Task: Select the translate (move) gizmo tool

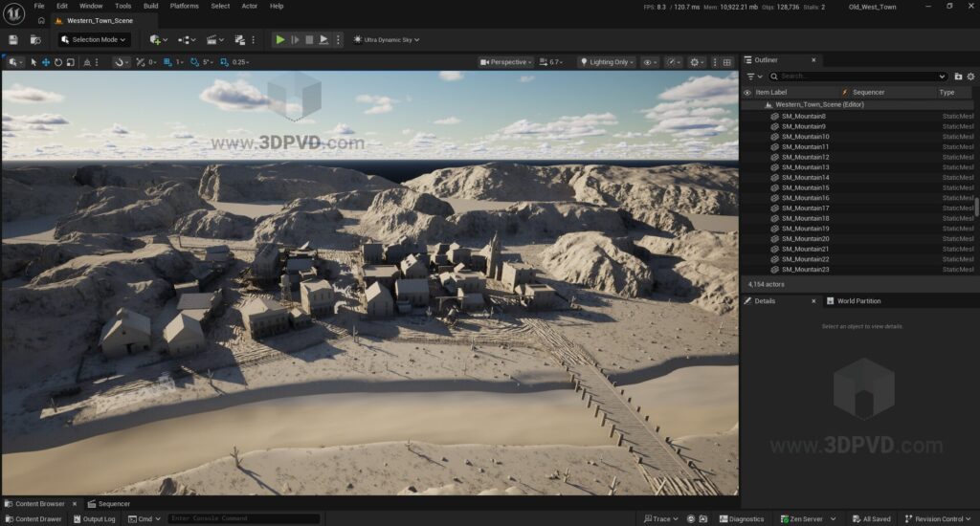Action: click(x=45, y=62)
